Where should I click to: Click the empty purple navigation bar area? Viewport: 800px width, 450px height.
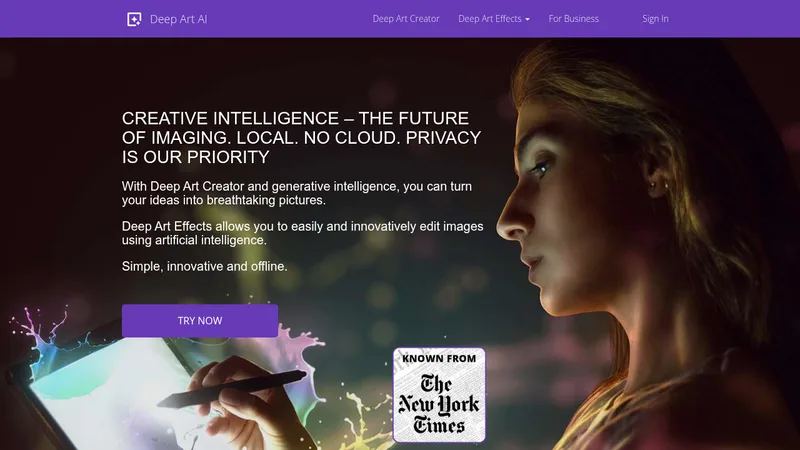pos(291,19)
